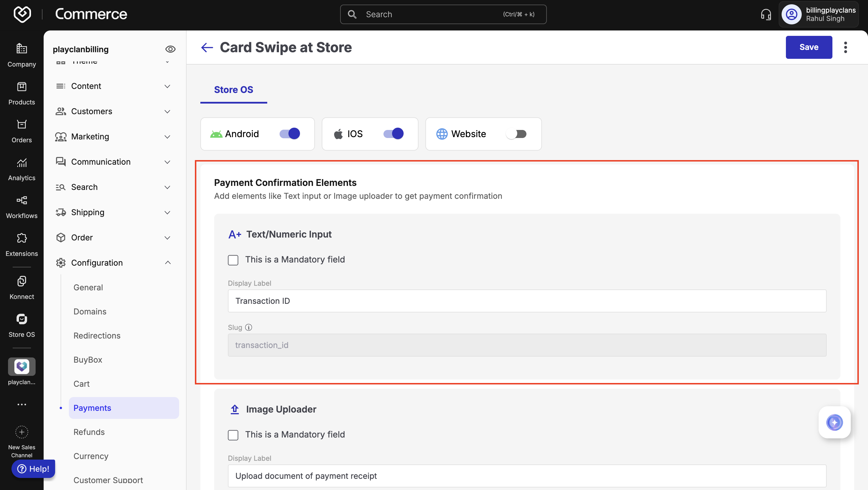
Task: Collapse the Configuration section
Action: coord(167,263)
